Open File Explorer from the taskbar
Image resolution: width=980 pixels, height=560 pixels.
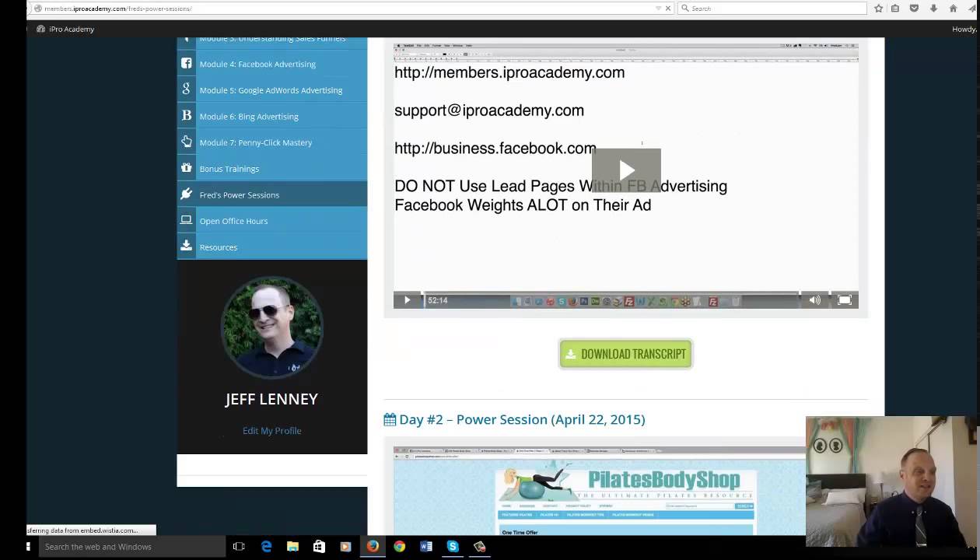(292, 547)
